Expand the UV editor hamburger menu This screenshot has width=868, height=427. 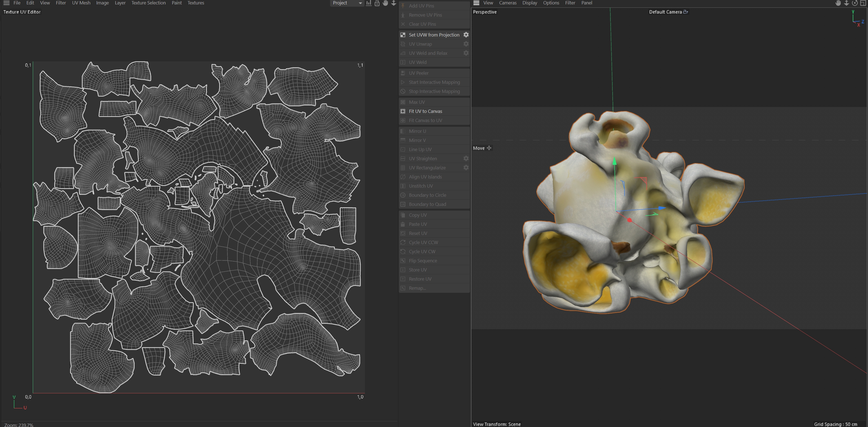click(6, 3)
